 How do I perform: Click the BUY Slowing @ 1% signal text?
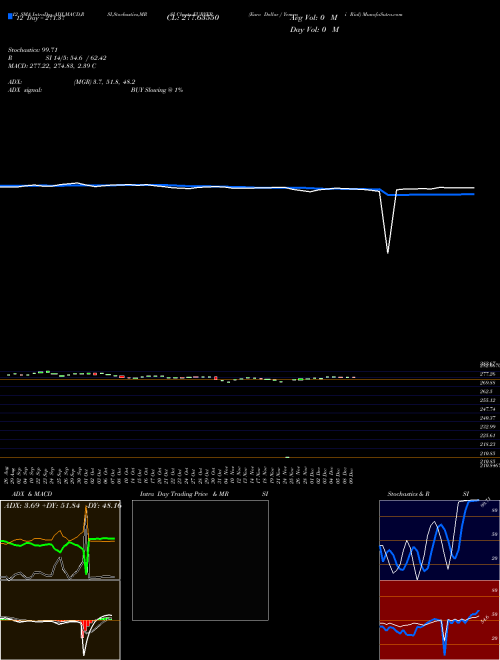157,90
